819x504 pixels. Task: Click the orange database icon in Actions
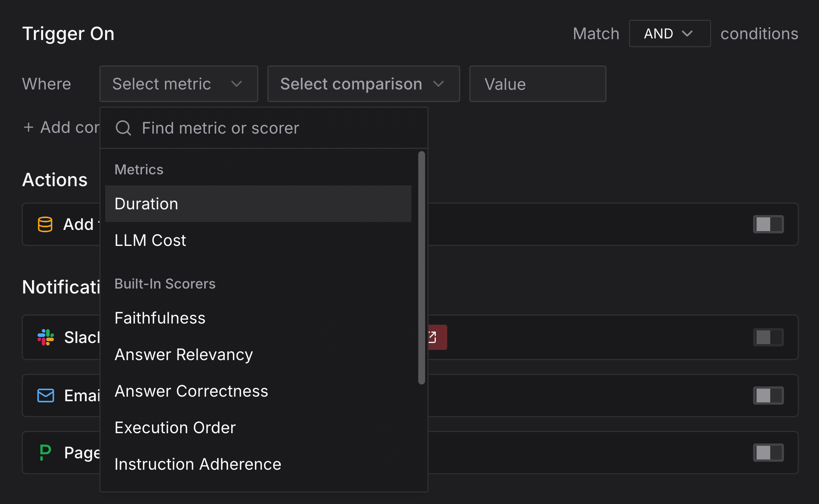point(45,224)
